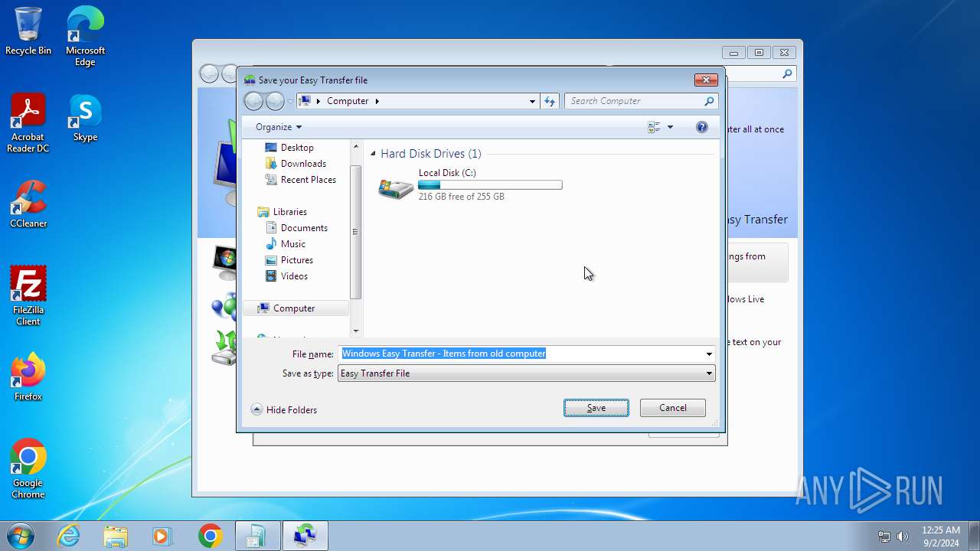Click the Back navigation arrow in save dialog
Image resolution: width=980 pixels, height=551 pixels.
click(x=253, y=101)
